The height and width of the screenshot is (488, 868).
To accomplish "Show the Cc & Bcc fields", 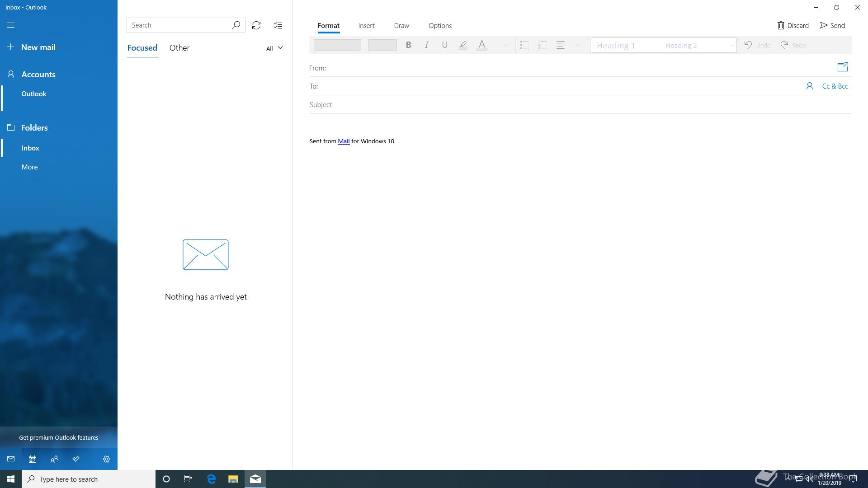I will (x=835, y=86).
